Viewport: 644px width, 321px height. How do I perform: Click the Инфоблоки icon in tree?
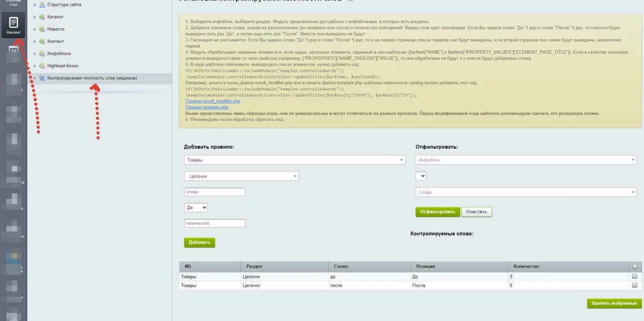point(42,54)
